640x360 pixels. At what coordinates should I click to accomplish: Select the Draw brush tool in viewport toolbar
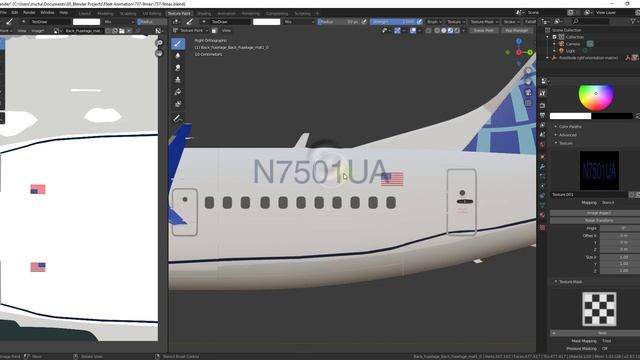178,43
